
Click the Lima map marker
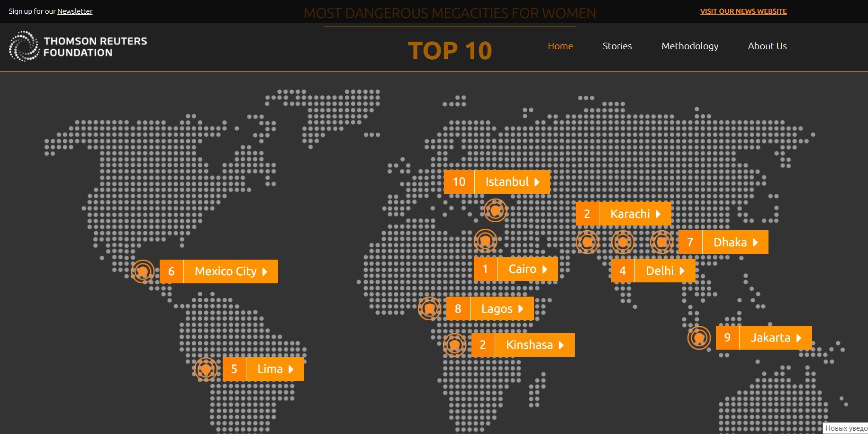206,369
